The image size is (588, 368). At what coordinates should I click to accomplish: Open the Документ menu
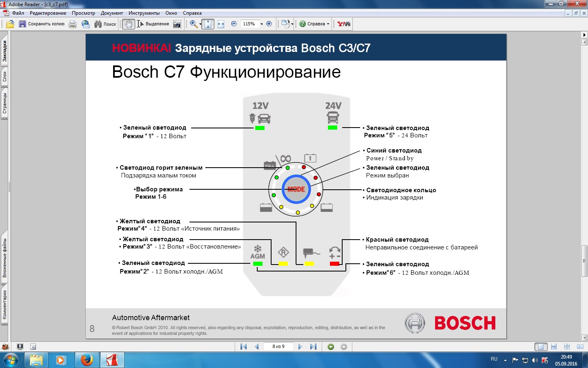pyautogui.click(x=112, y=13)
